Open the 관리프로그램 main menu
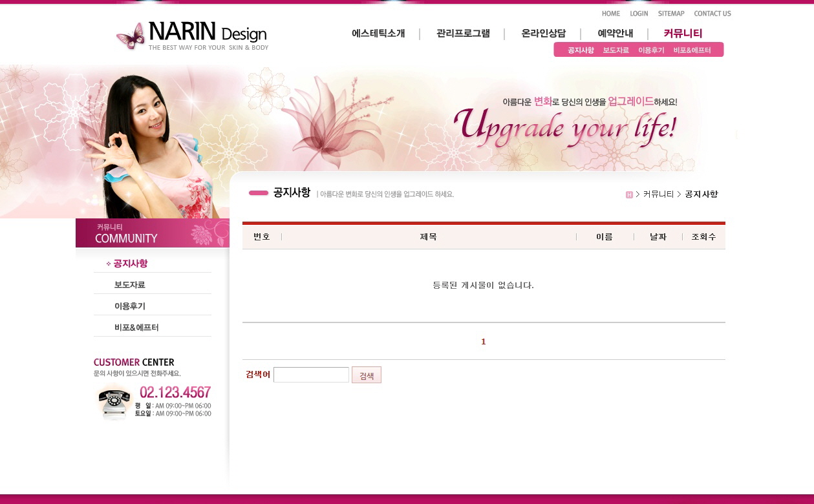Viewport: 814px width, 504px height. tap(463, 34)
